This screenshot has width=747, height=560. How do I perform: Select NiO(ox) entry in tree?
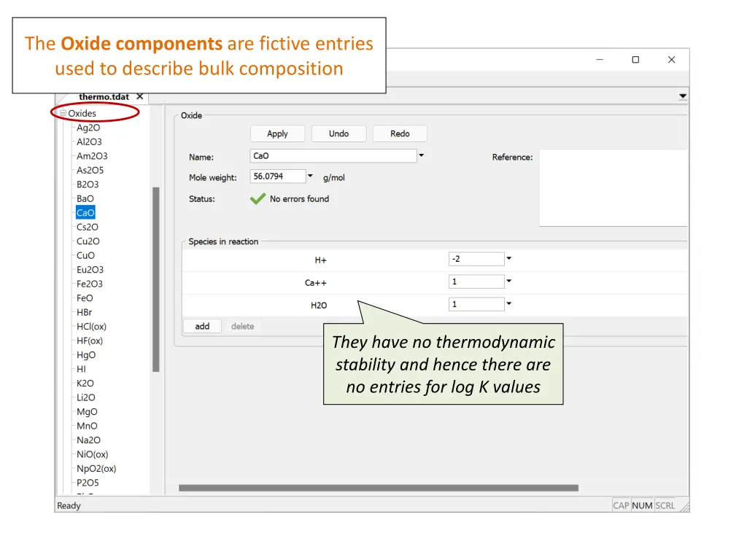[93, 455]
